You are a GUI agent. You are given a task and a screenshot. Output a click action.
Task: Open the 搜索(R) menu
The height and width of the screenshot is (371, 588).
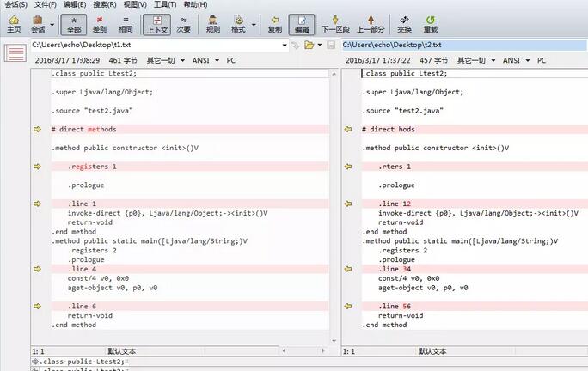coord(103,5)
